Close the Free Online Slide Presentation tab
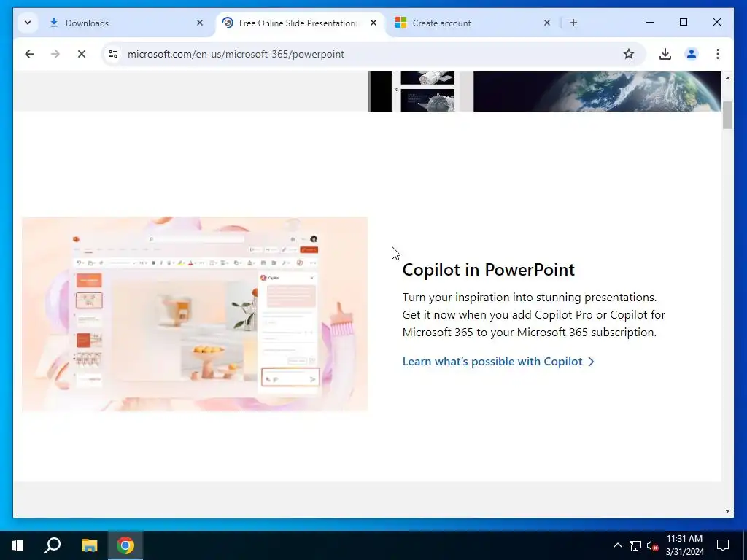Viewport: 747px width, 560px height. point(373,23)
